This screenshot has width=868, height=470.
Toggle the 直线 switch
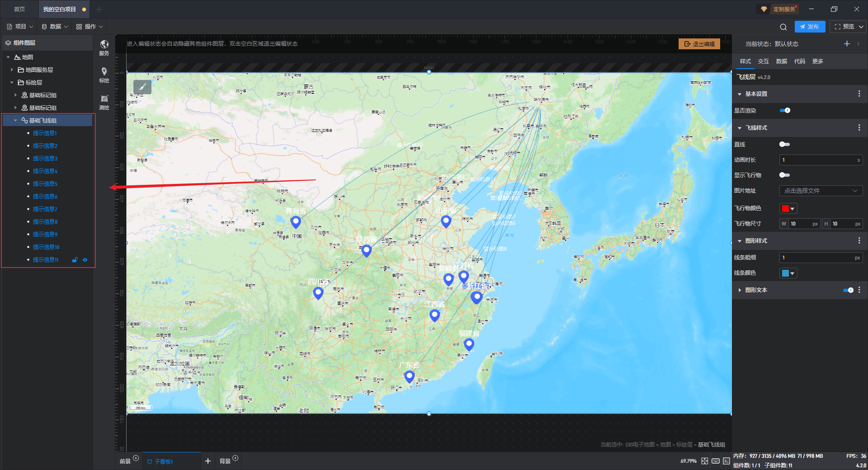coord(784,145)
